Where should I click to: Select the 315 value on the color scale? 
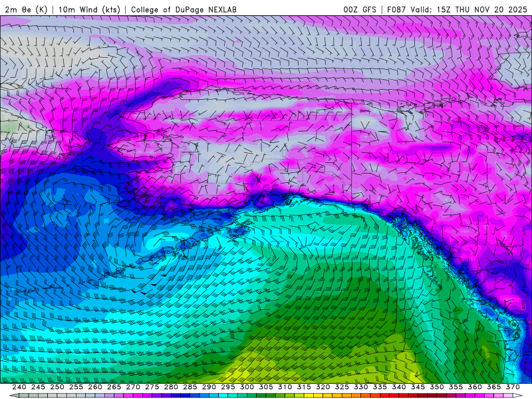coord(304,387)
